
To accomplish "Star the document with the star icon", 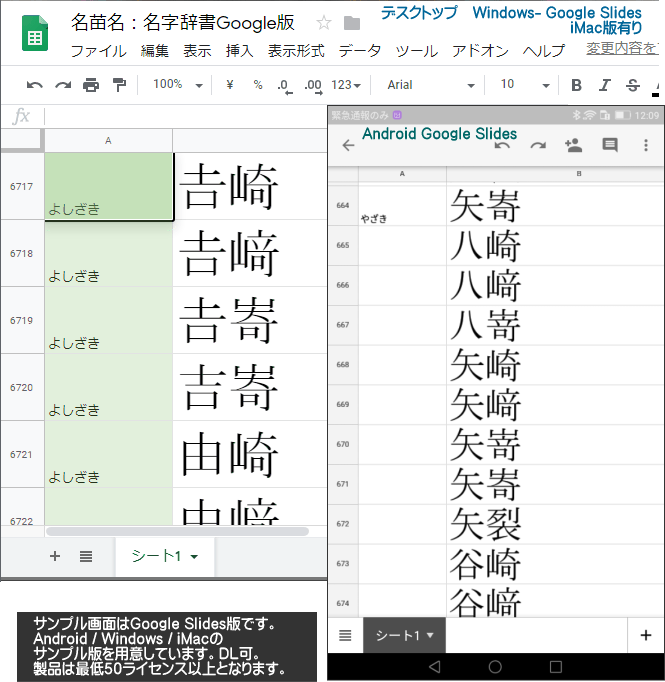I will pos(324,23).
